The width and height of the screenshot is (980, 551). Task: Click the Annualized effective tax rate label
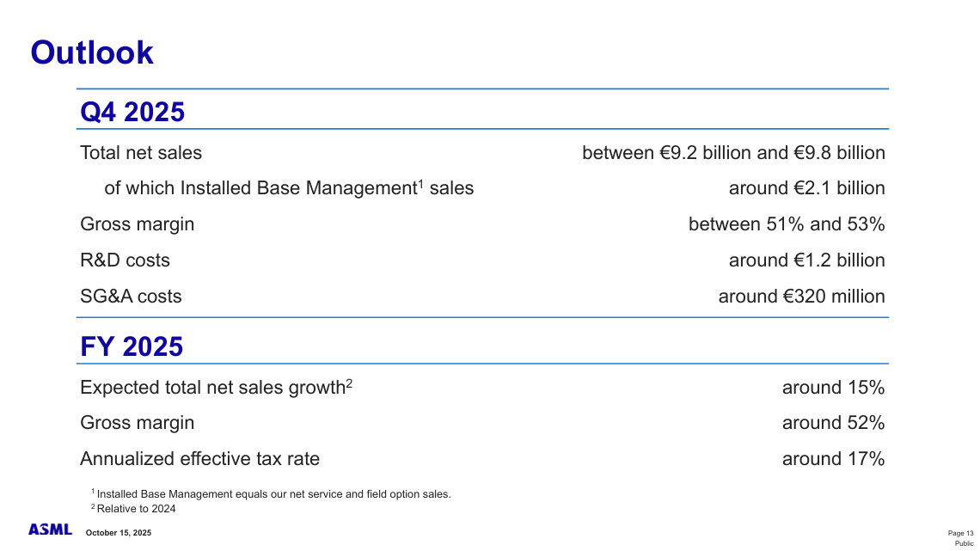pos(199,458)
